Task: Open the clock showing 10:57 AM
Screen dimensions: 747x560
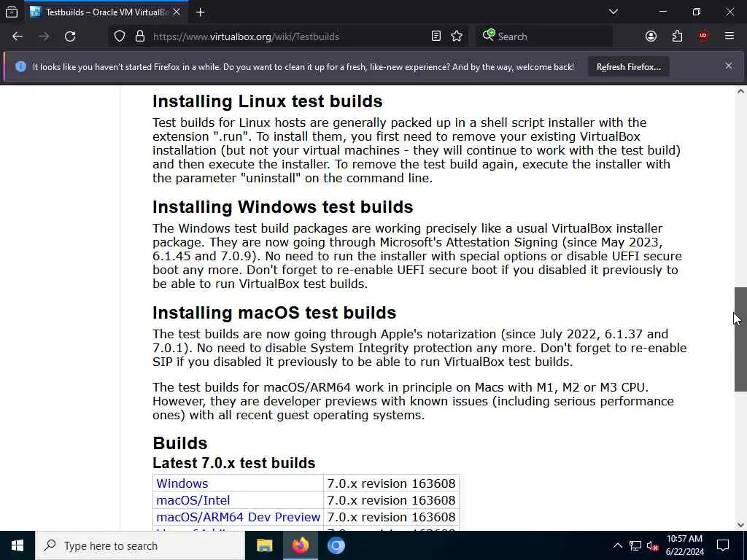Action: pos(684,545)
